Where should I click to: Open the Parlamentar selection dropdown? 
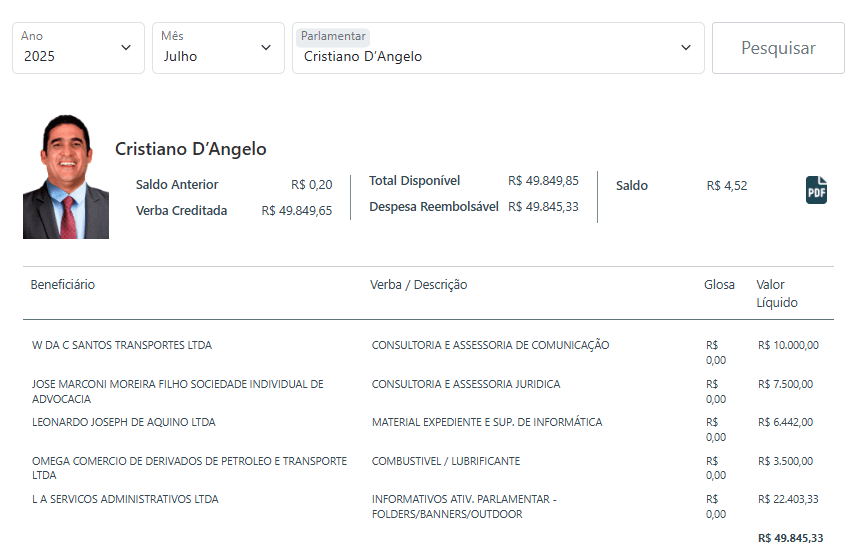(497, 48)
